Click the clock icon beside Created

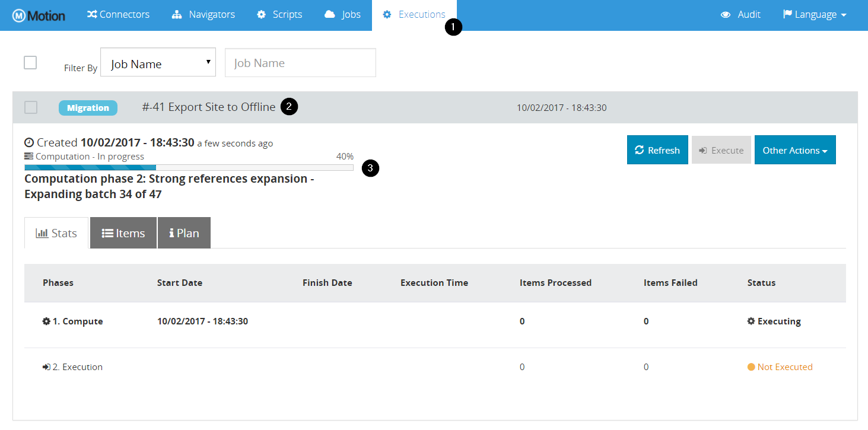[29, 142]
